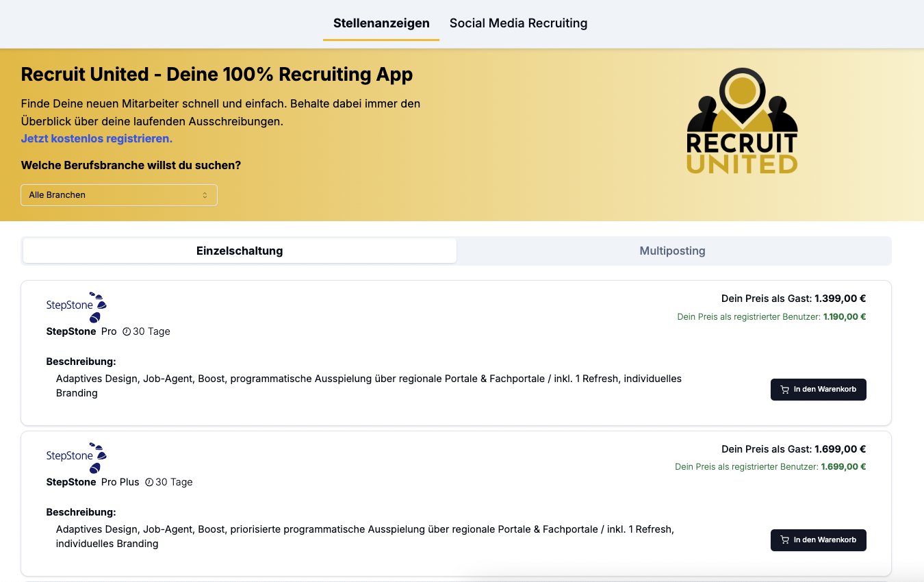Switch to the Multiposting tab
The height and width of the screenshot is (582, 924).
pos(672,251)
